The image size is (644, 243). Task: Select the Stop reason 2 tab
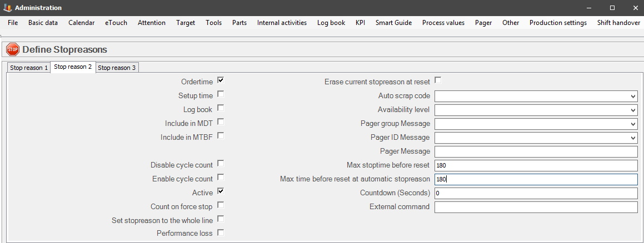73,67
